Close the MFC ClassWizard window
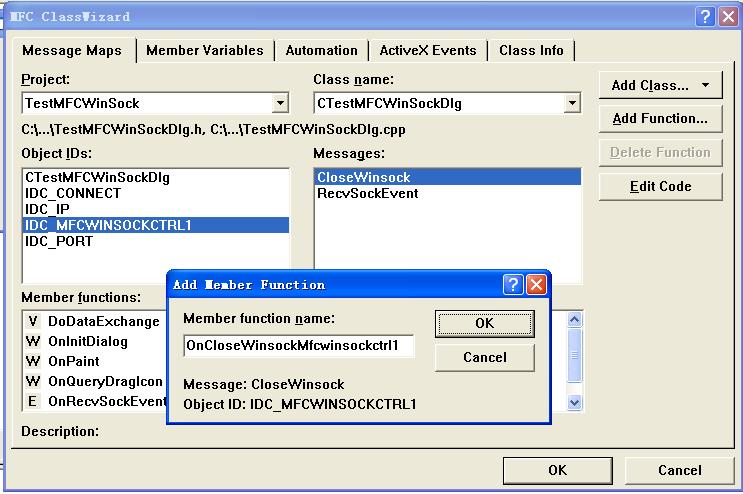This screenshot has width=743, height=494. tap(728, 17)
